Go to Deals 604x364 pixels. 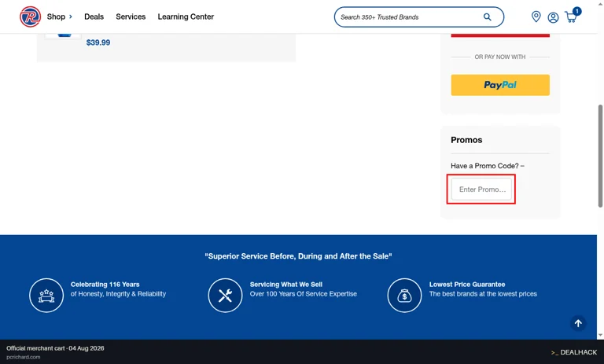[94, 17]
